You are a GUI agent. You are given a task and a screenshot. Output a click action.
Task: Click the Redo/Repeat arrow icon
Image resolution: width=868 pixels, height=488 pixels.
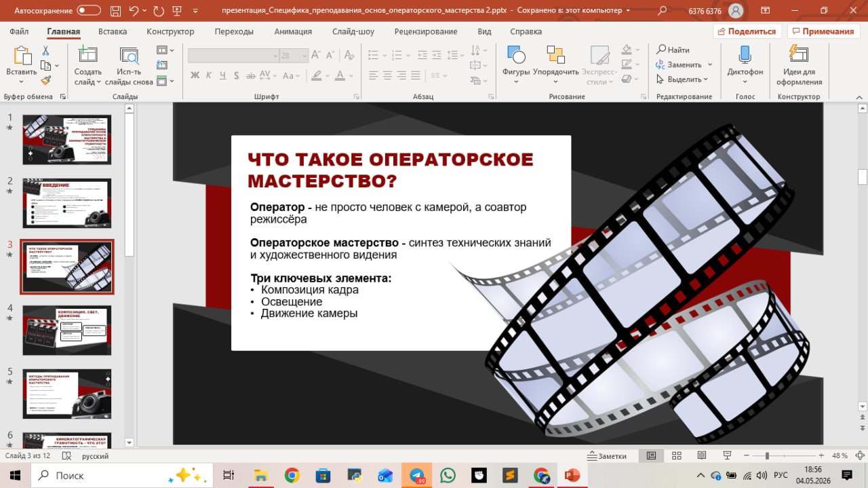[x=159, y=11]
